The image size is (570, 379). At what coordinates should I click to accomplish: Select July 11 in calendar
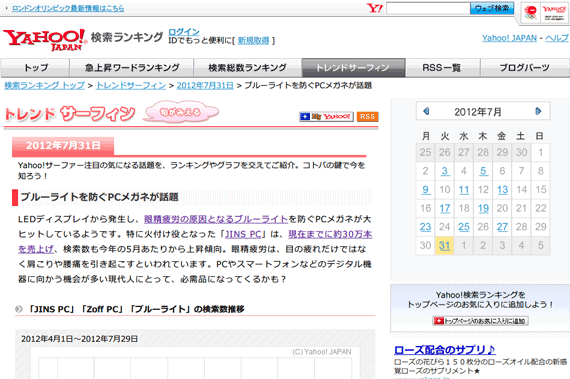pyautogui.click(x=464, y=189)
